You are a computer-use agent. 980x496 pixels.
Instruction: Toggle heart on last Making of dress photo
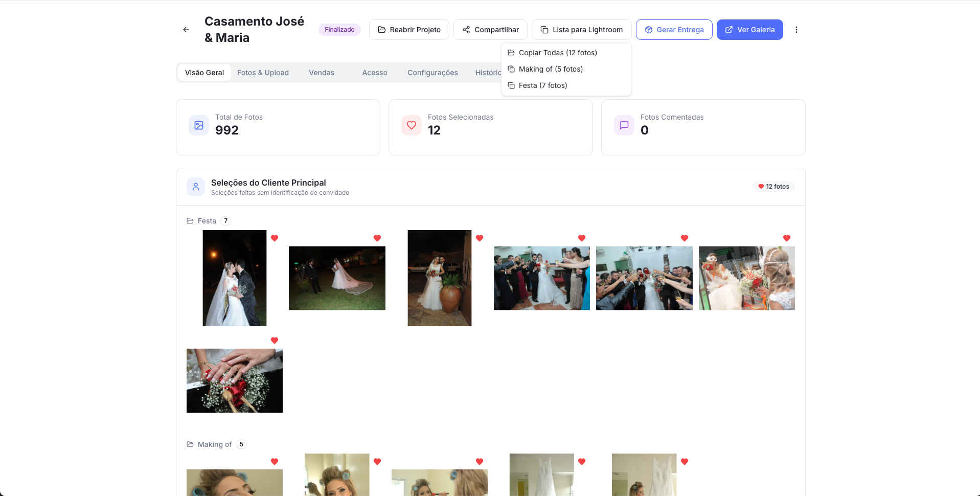tap(685, 462)
